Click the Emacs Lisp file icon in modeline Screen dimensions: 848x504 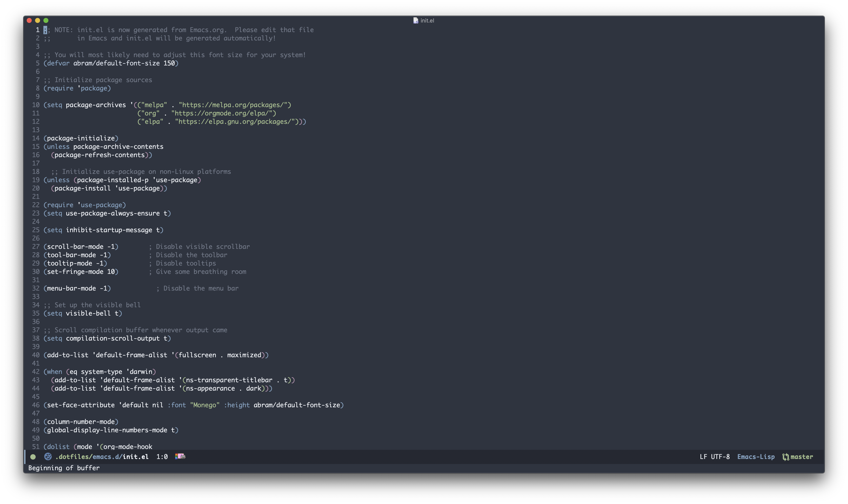click(48, 457)
